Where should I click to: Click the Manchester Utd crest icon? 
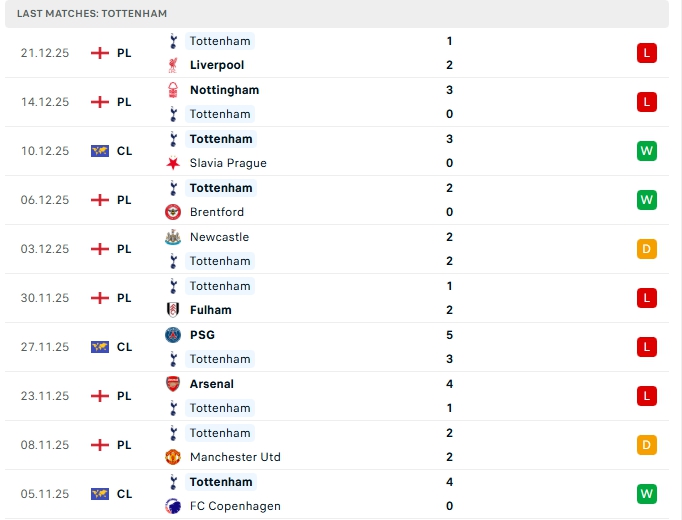(173, 457)
